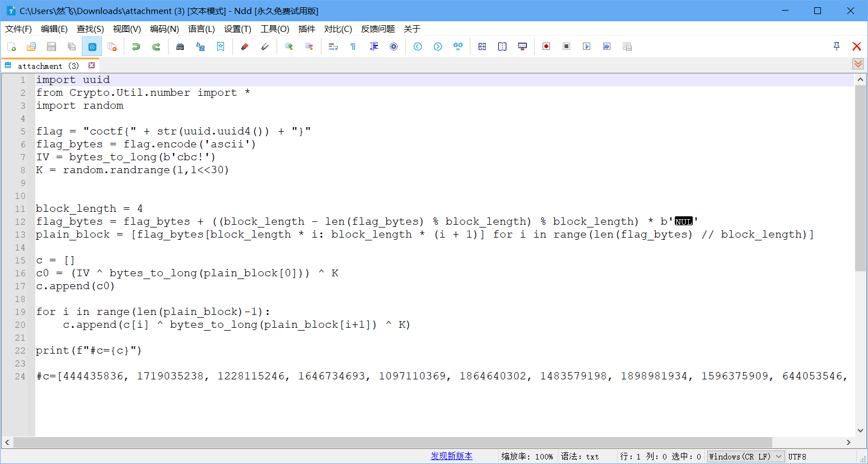Toggle the indent guide icon
Image resolution: width=868 pixels, height=464 pixels.
click(x=374, y=47)
